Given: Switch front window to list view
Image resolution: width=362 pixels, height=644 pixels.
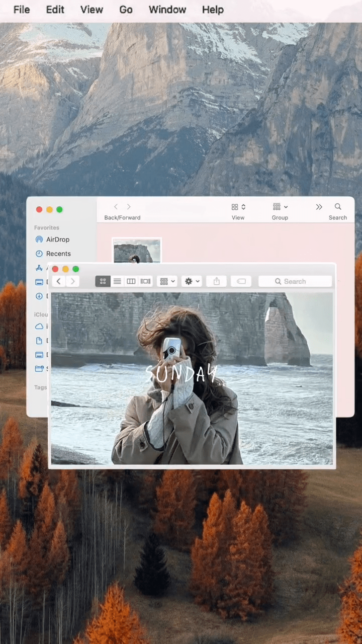Looking at the screenshot, I should [117, 281].
